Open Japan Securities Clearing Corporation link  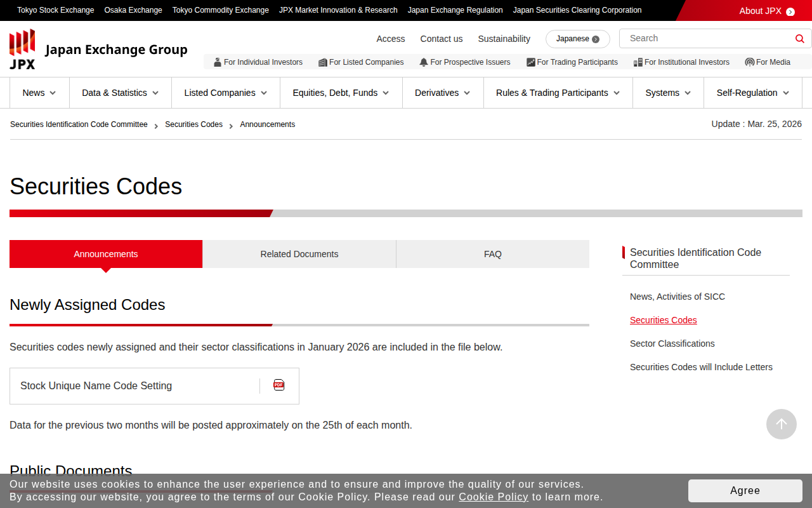pos(577,10)
